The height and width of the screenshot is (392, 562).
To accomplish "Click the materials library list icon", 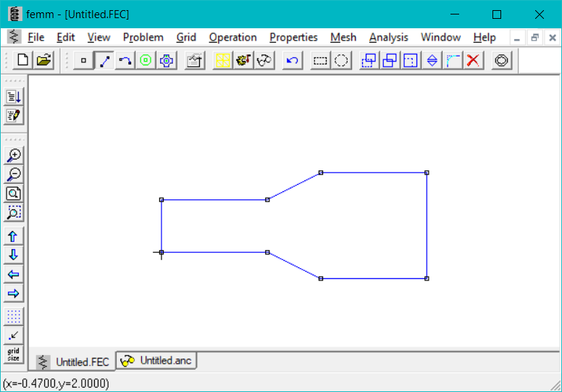I will click(14, 96).
